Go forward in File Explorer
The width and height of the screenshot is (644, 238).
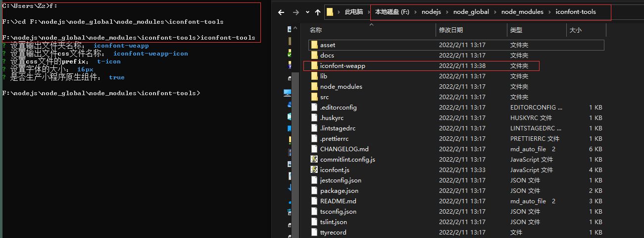click(x=296, y=12)
